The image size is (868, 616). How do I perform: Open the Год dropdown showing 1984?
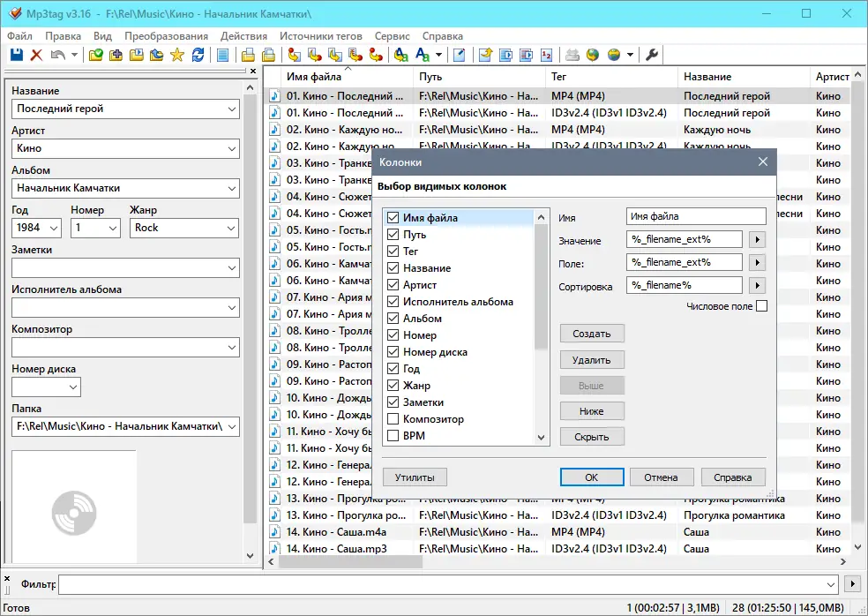[54, 228]
